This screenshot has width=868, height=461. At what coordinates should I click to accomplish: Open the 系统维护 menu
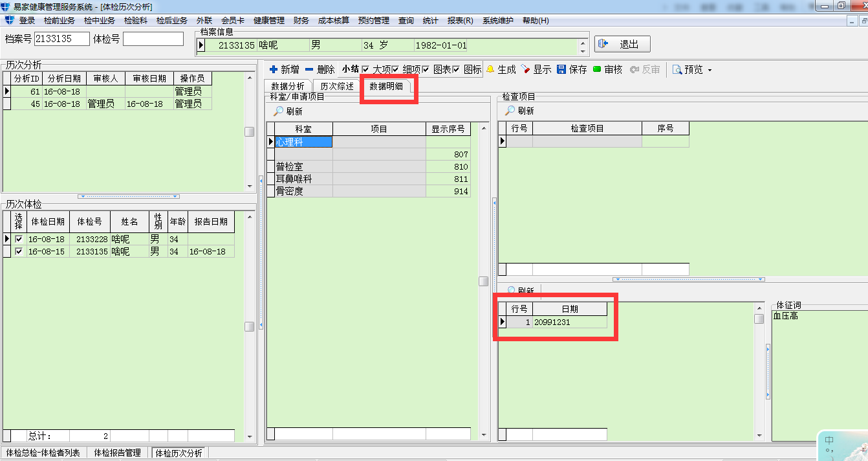click(498, 21)
